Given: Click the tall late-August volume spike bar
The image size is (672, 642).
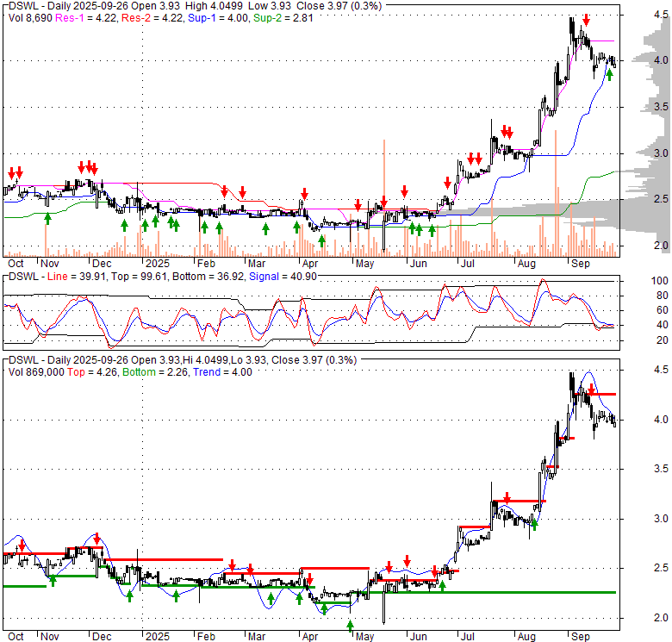Looking at the screenshot, I should [556, 193].
